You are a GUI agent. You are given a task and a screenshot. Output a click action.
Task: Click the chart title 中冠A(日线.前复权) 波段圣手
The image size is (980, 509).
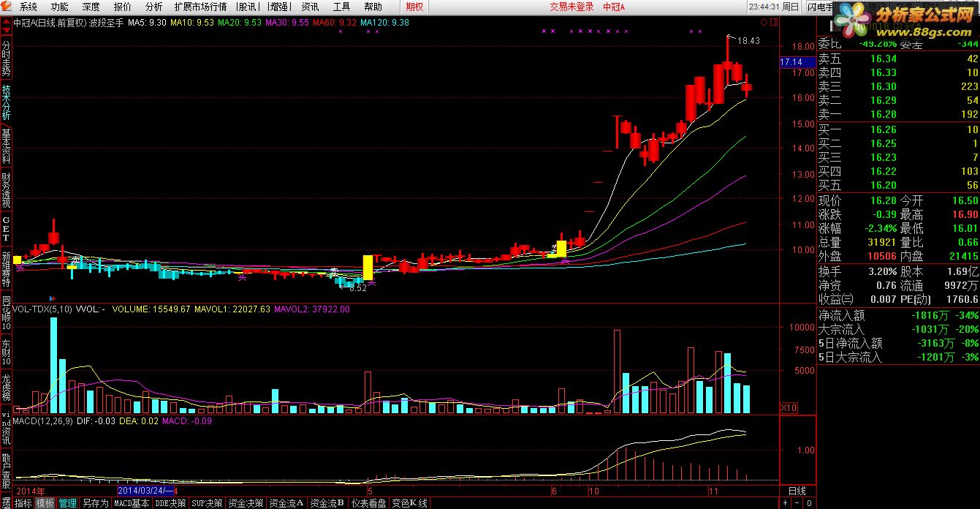[69, 23]
